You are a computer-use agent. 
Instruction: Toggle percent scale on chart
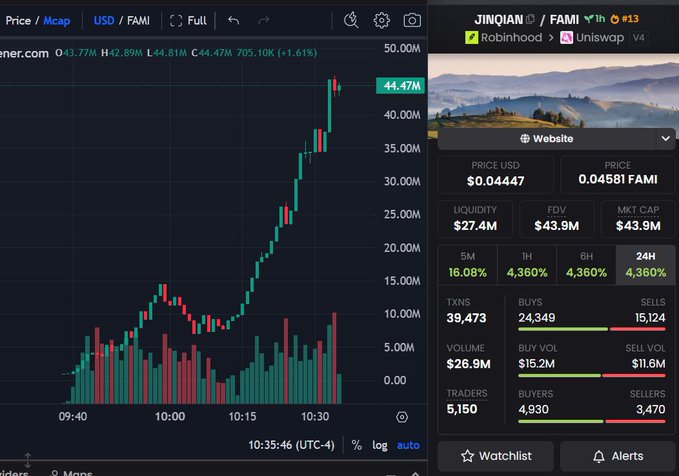[356, 445]
